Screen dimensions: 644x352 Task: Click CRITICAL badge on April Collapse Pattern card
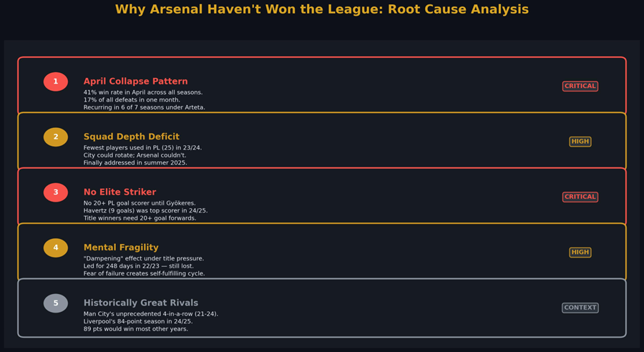[x=580, y=86]
